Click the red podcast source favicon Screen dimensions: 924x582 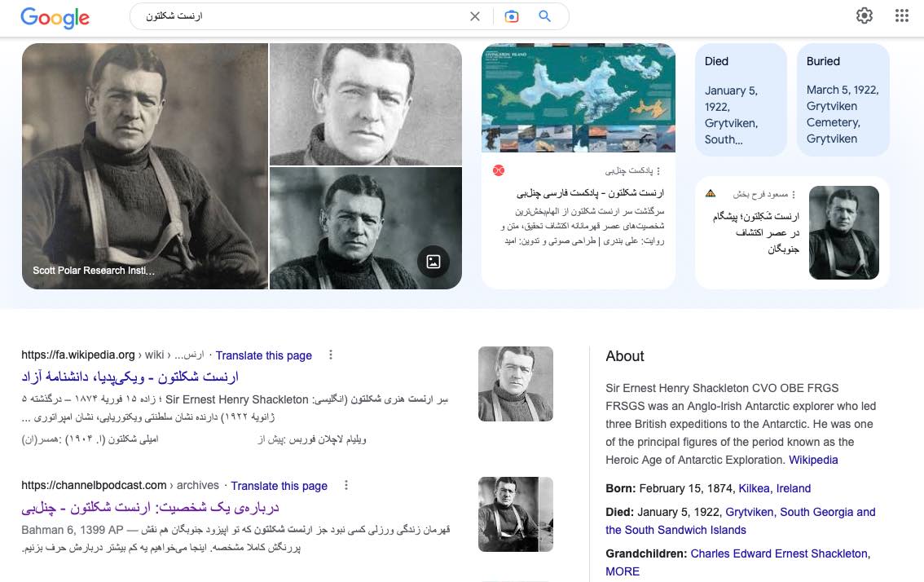tap(499, 170)
